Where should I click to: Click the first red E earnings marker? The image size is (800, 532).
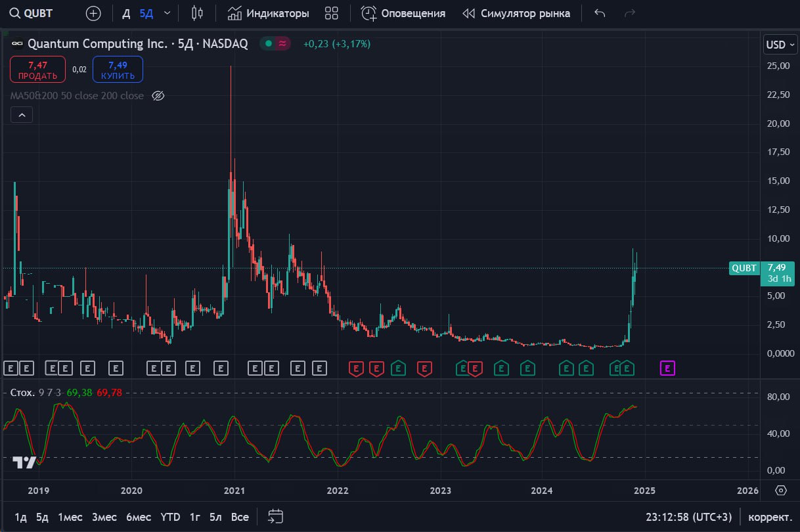(x=356, y=368)
